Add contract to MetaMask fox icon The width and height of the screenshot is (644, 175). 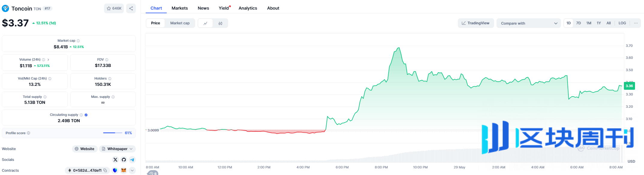coord(124,170)
